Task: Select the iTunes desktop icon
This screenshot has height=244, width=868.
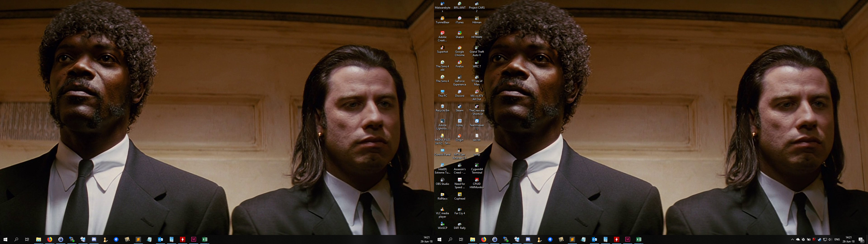Action: [x=460, y=20]
